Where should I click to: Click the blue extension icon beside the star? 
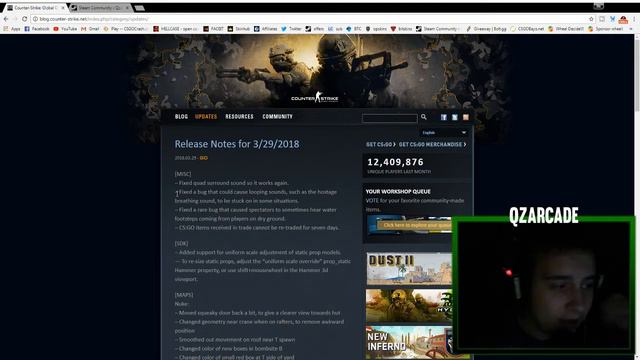613,19
